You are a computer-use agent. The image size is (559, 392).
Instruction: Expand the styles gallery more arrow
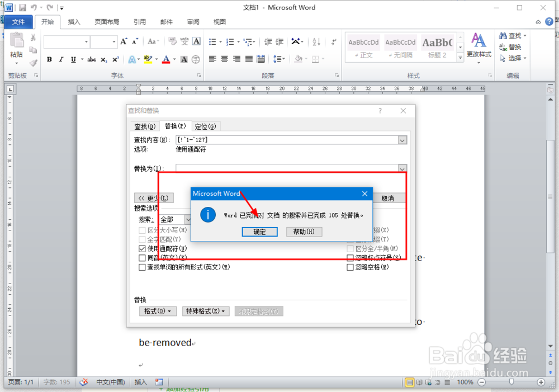pos(460,58)
